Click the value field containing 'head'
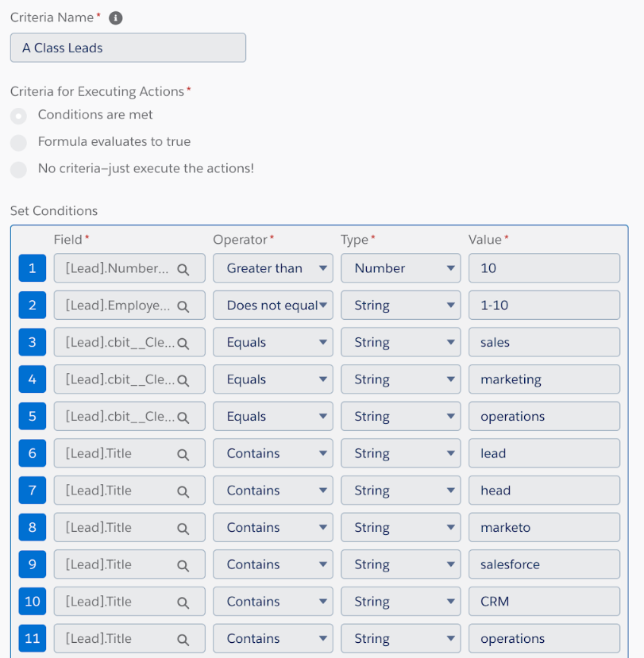 (544, 491)
